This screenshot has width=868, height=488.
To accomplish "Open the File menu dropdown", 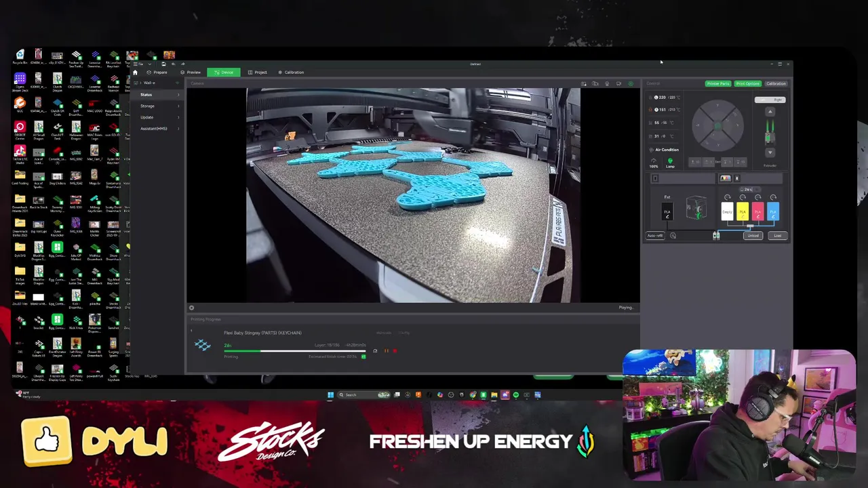I will (138, 64).
